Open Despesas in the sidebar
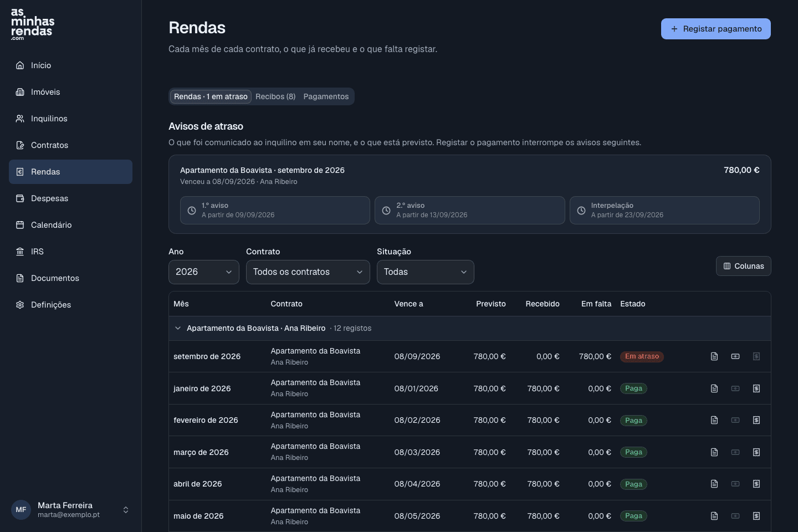The width and height of the screenshot is (798, 532). 70,198
